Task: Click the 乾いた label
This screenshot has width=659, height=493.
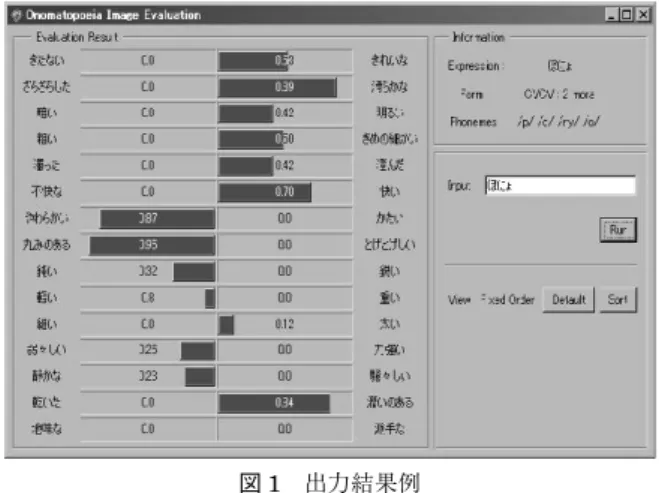Action: pyautogui.click(x=47, y=403)
